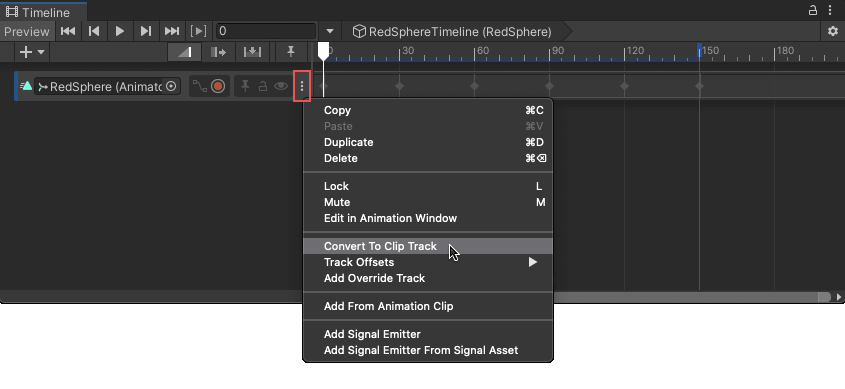This screenshot has width=845, height=389.
Task: Toggle the RedSphere track lock icon
Action: (x=262, y=86)
